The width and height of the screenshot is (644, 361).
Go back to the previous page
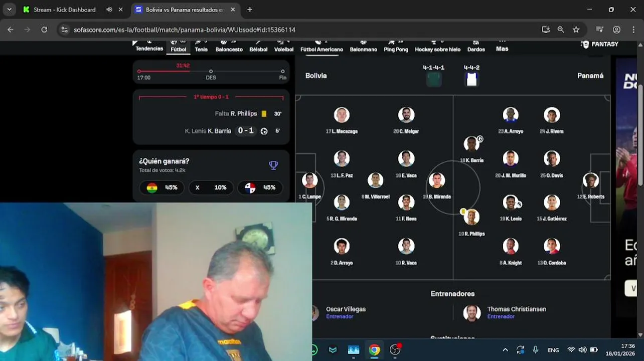pos(10,30)
